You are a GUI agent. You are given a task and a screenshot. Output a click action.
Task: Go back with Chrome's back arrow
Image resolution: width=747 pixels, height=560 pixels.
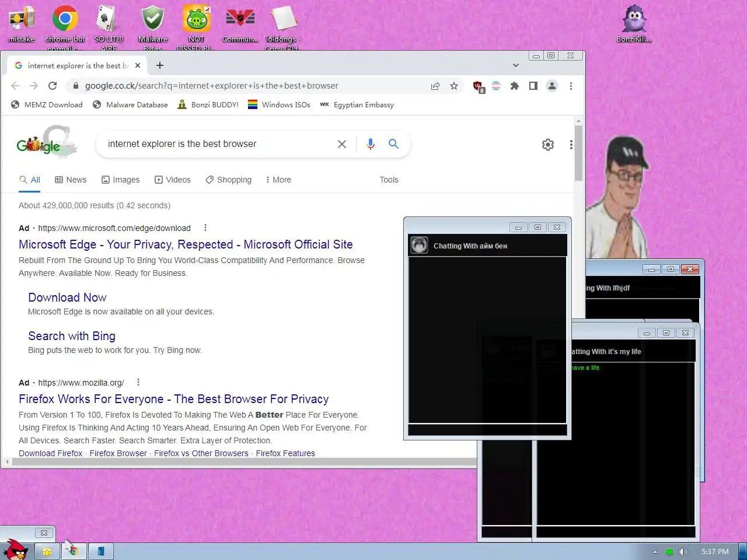(x=15, y=86)
